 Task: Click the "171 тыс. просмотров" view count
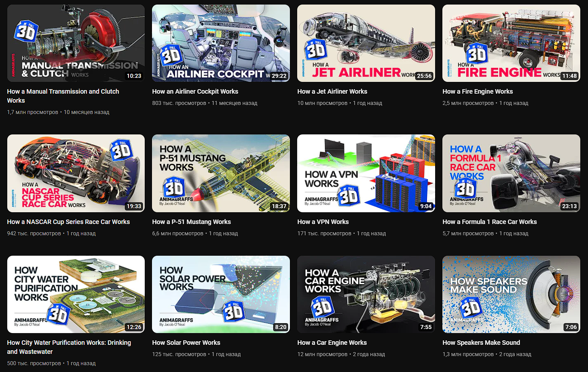324,234
